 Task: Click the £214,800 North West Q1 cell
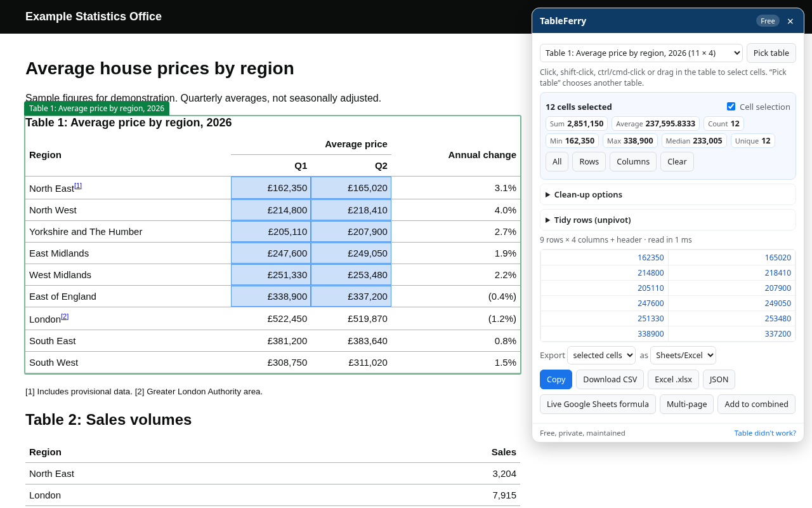(271, 210)
